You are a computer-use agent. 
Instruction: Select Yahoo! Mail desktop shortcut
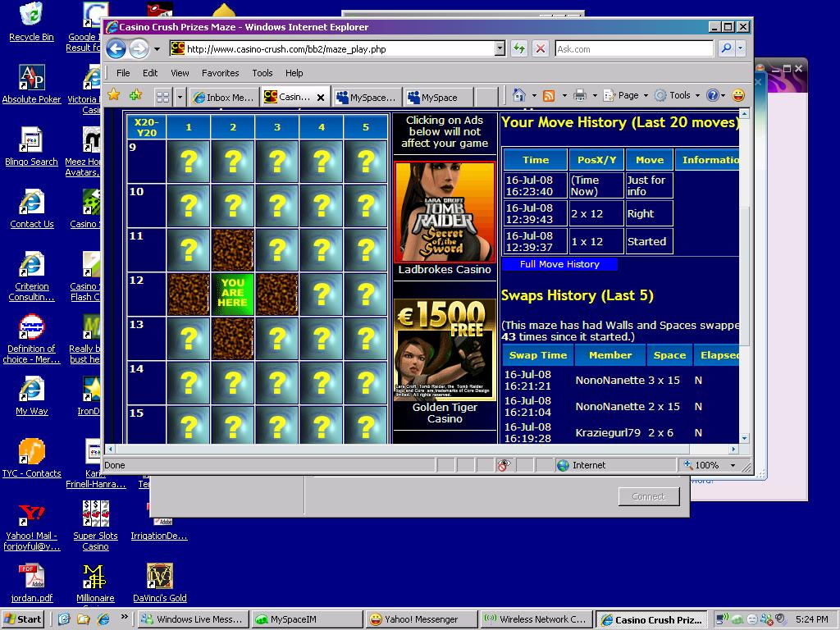pos(32,526)
